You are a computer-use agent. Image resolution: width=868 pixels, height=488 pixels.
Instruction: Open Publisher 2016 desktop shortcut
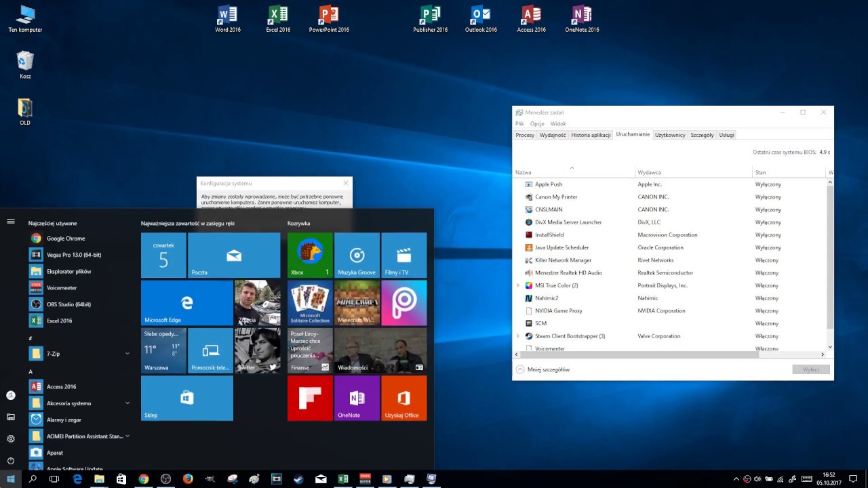(x=431, y=19)
